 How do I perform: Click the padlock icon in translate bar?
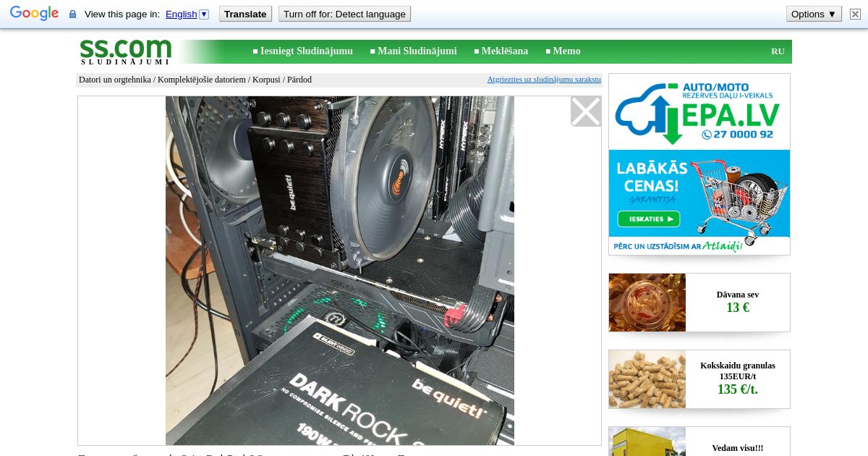pyautogui.click(x=72, y=14)
